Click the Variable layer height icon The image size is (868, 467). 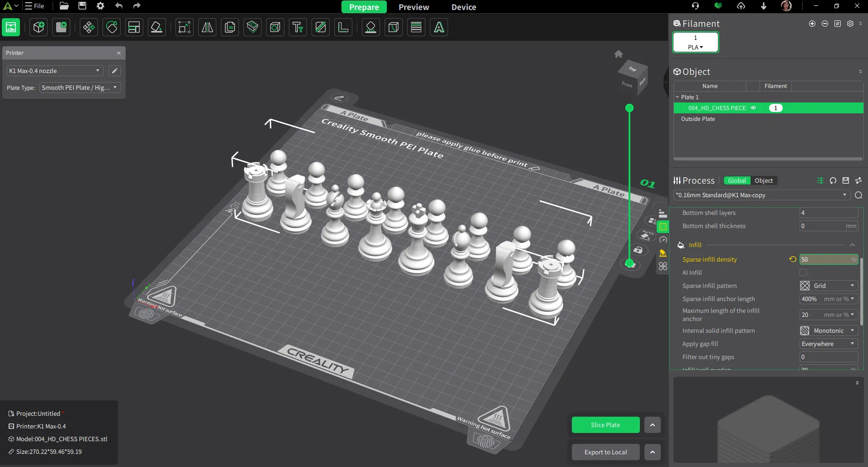[x=416, y=27]
